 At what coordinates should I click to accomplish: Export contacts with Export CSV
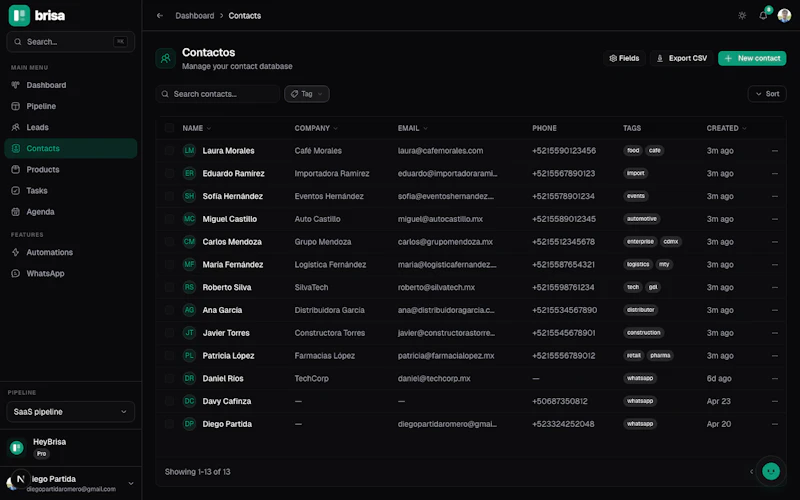(x=682, y=58)
